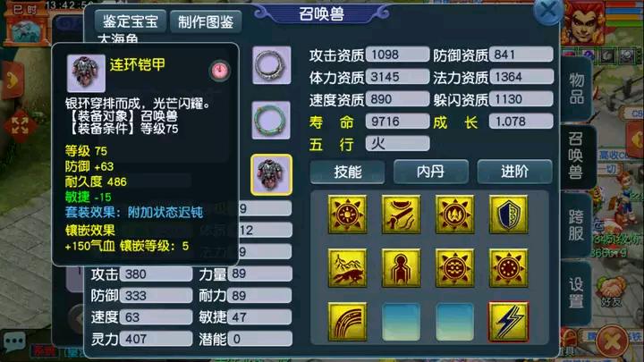The height and width of the screenshot is (362, 644).
Task: Tap the highlighted armor equipment slot
Action: 271,175
